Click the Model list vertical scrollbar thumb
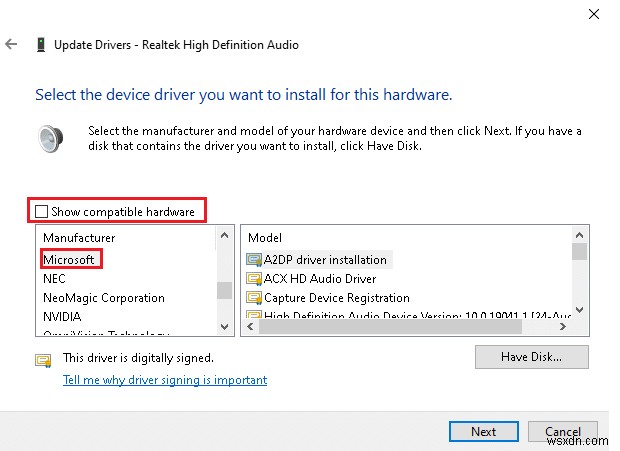The width and height of the screenshot is (620, 451). point(579,252)
